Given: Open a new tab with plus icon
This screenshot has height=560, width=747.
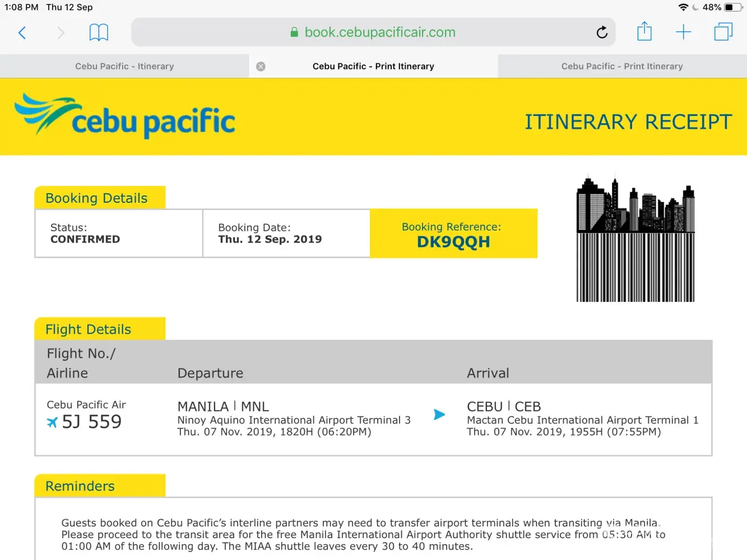Looking at the screenshot, I should [x=683, y=32].
